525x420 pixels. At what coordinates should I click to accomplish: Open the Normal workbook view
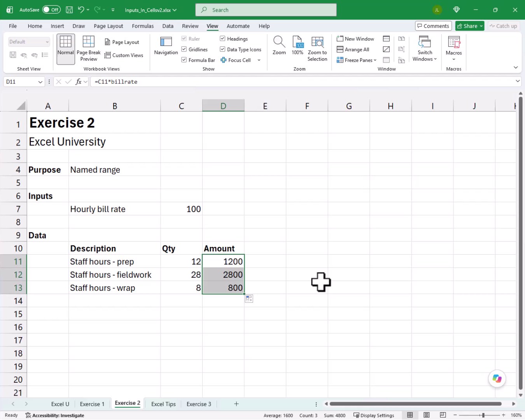point(66,49)
